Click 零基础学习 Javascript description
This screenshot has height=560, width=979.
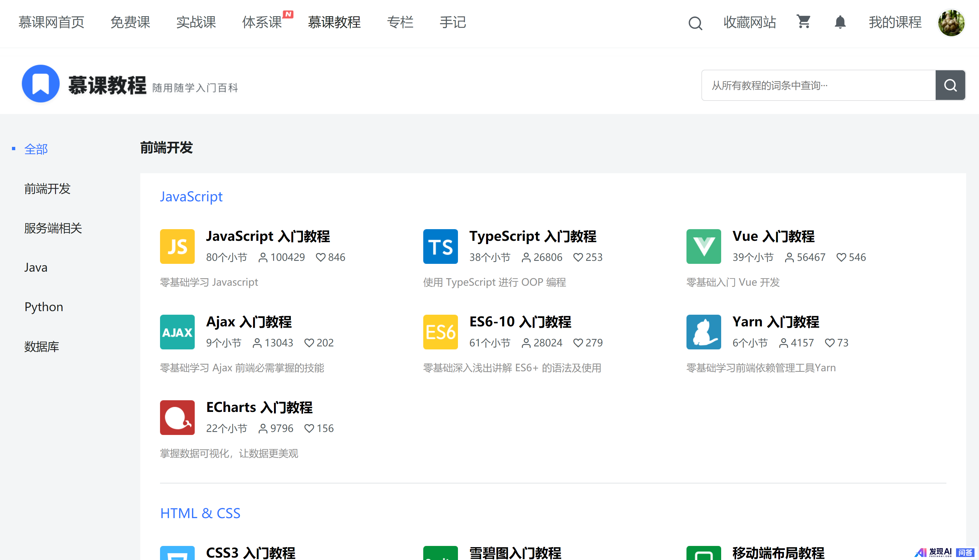click(209, 282)
